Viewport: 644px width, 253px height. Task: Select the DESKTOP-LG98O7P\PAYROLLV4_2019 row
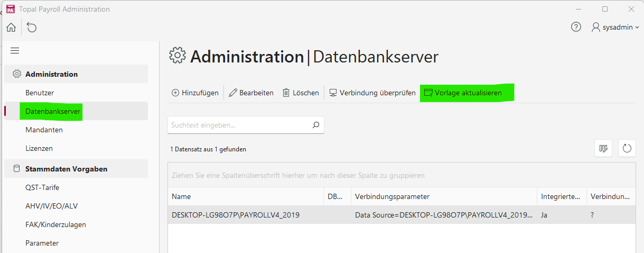click(236, 215)
